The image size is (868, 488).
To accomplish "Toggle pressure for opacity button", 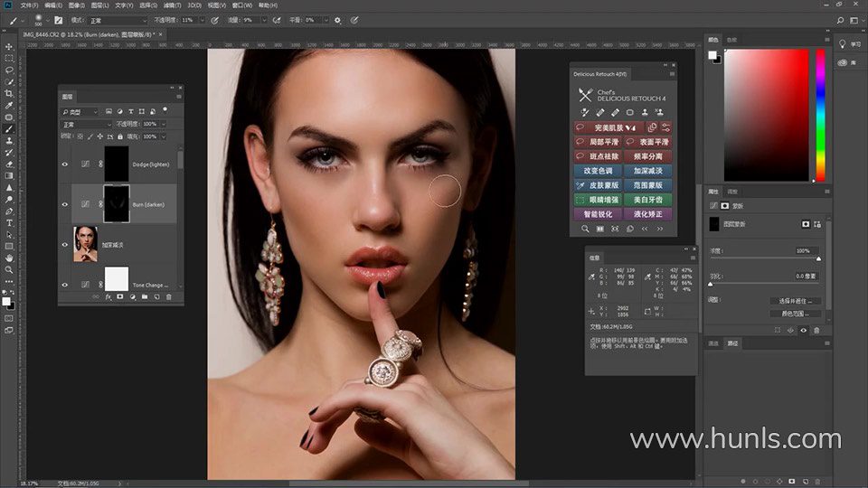I will tap(215, 21).
